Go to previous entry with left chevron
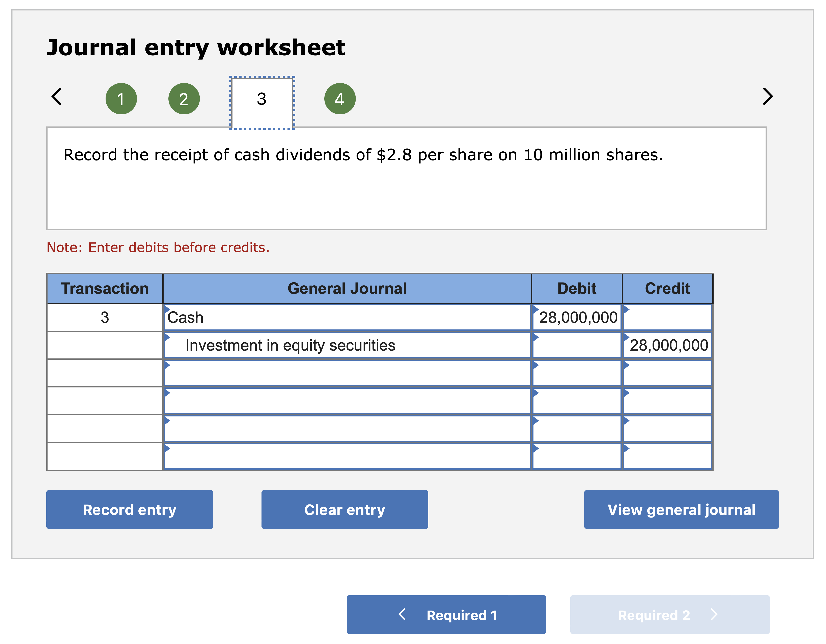Viewport: 826px width, 644px height. point(57,96)
